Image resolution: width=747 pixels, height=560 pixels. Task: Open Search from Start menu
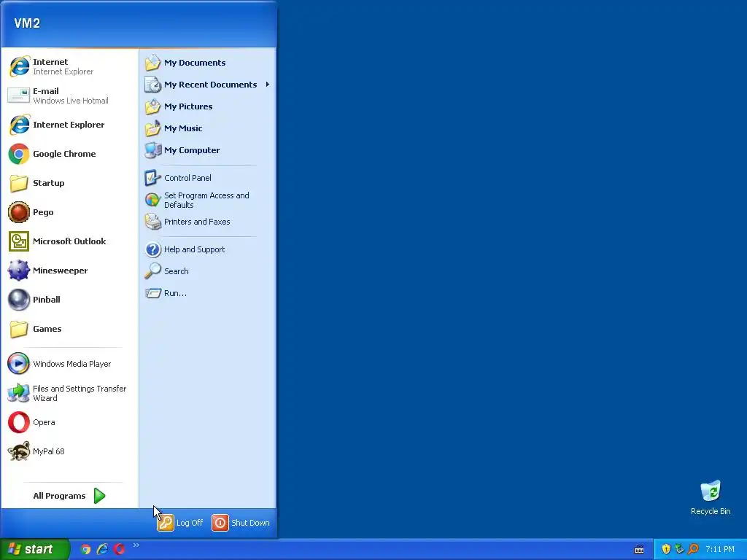pos(208,271)
